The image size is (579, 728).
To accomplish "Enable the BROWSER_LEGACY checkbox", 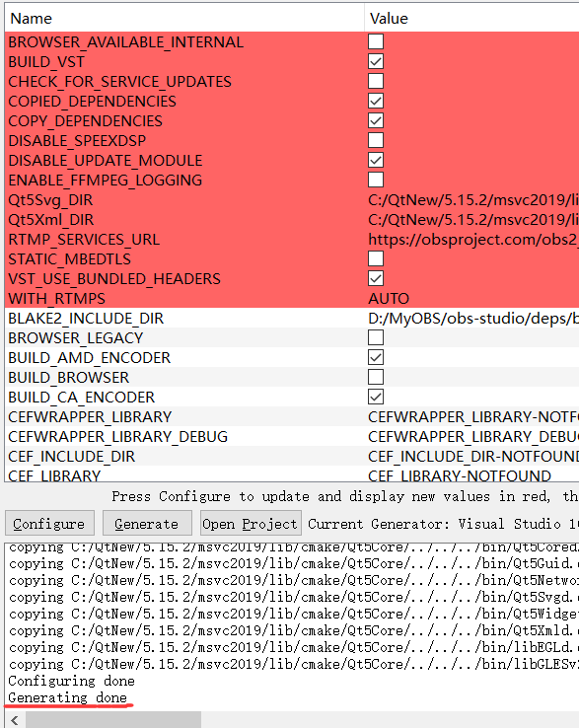I will (x=376, y=337).
